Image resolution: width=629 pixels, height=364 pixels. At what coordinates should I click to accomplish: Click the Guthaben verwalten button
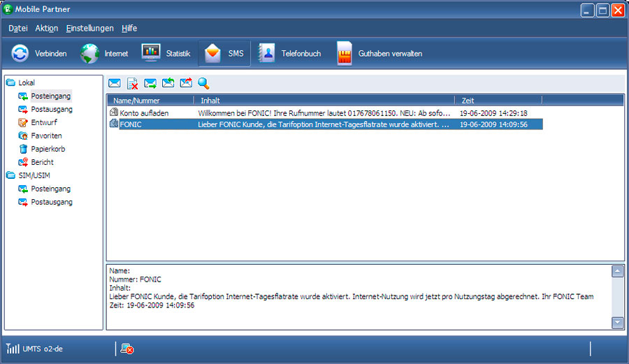tap(379, 53)
